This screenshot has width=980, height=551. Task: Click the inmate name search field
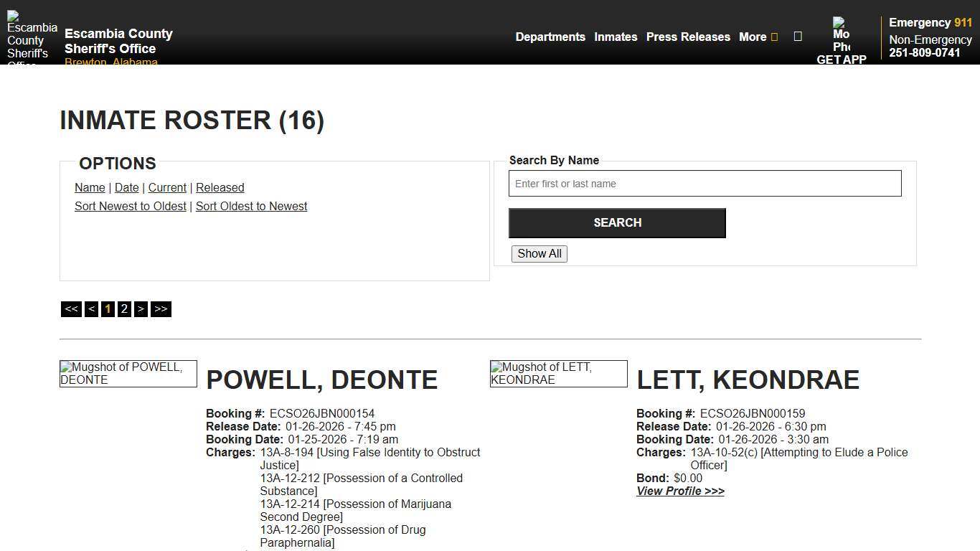click(x=705, y=183)
